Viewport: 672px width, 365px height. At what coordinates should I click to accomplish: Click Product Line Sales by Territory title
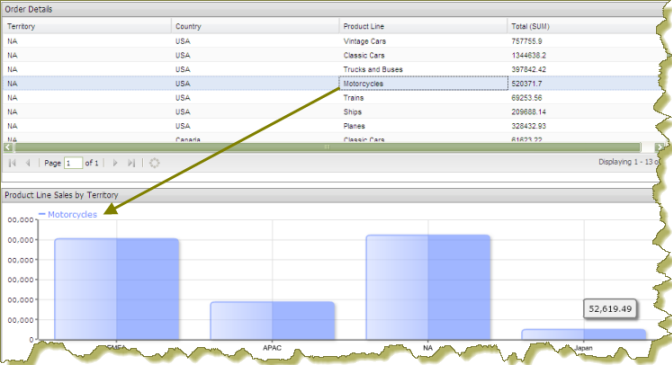point(61,195)
